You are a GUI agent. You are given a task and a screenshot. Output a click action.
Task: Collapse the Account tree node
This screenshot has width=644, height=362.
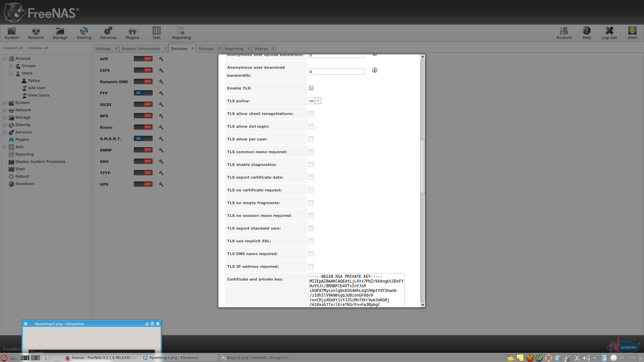click(5, 59)
